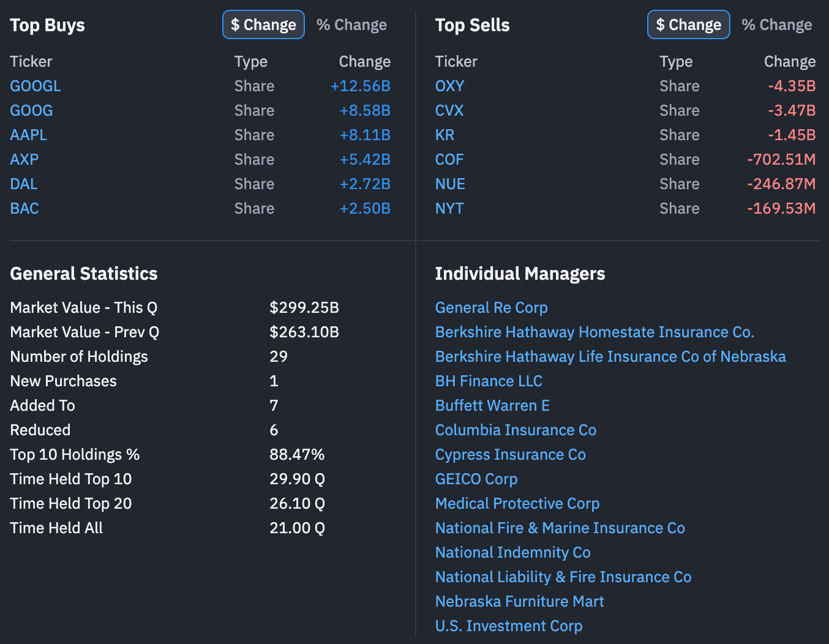Image resolution: width=829 pixels, height=644 pixels.
Task: Click OXY change value -4.35B
Action: point(792,86)
